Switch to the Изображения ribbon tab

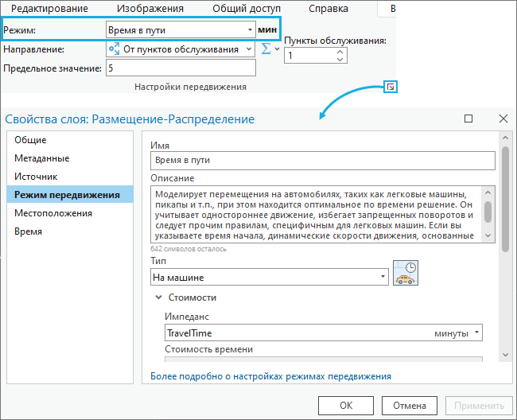point(150,9)
